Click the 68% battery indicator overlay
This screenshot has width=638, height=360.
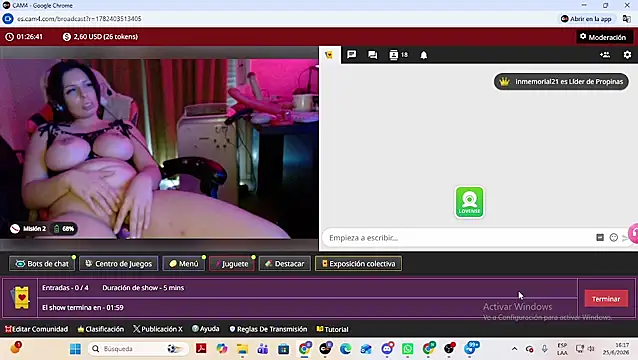pos(64,229)
